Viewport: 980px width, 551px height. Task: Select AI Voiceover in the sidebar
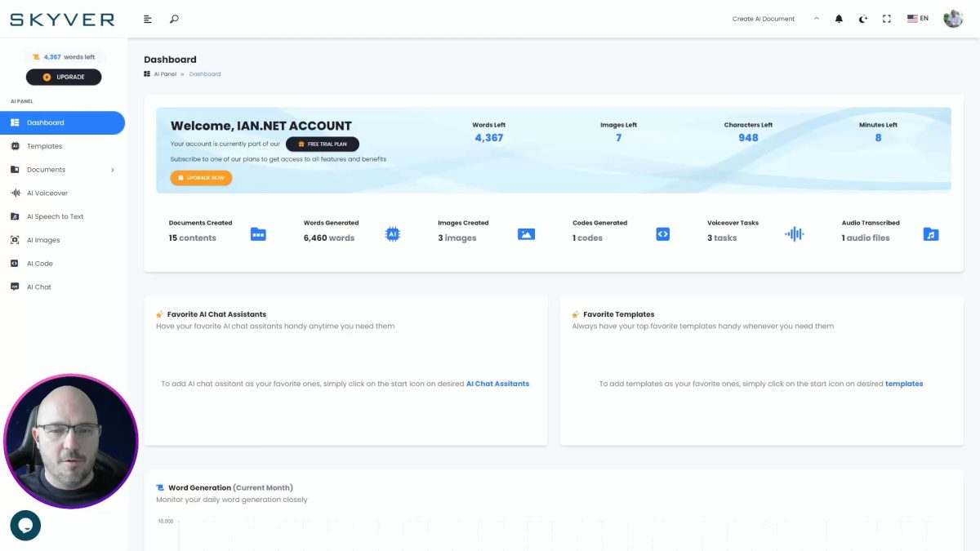[x=49, y=193]
